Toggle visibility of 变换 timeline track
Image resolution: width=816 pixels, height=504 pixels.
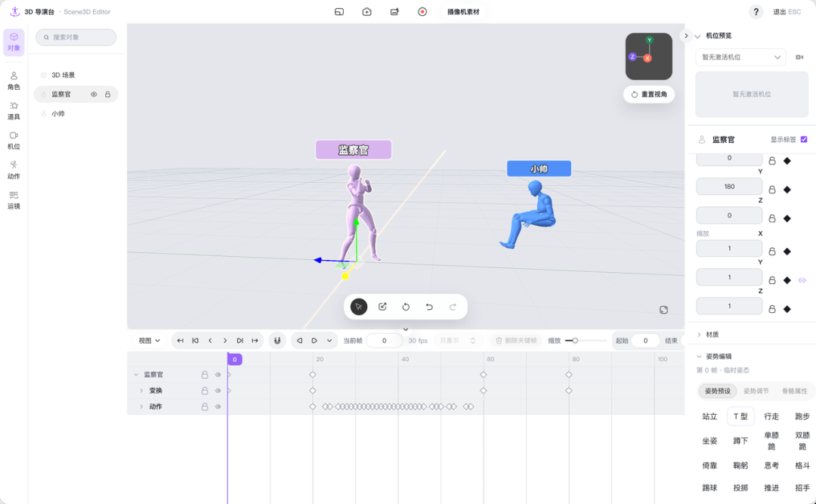[x=218, y=391]
